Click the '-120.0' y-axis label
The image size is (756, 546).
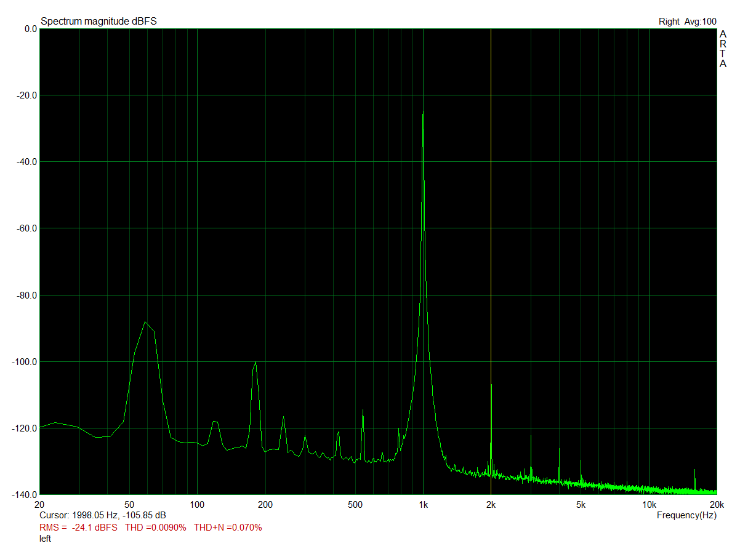pyautogui.click(x=25, y=428)
